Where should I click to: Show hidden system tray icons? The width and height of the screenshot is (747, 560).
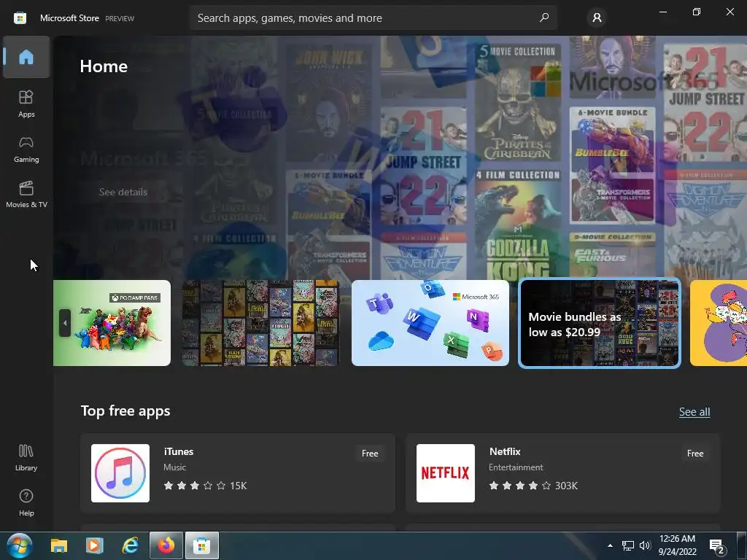click(x=610, y=545)
